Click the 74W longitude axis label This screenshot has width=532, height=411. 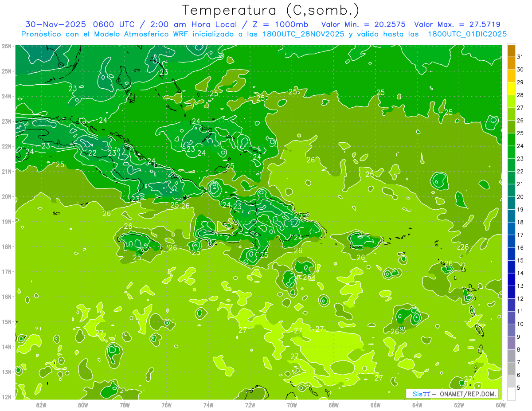pyautogui.click(x=208, y=405)
